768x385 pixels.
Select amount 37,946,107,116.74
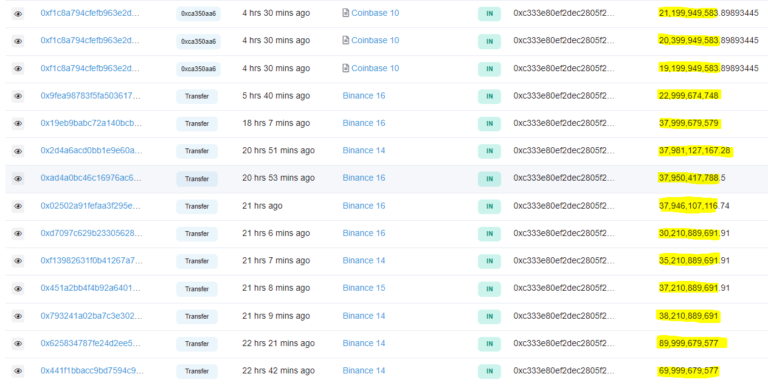point(695,206)
